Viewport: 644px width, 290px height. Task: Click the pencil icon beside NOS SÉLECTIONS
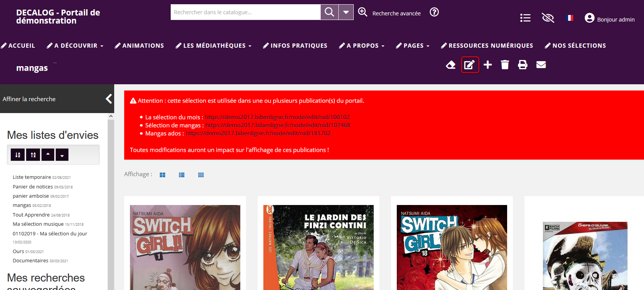548,45
